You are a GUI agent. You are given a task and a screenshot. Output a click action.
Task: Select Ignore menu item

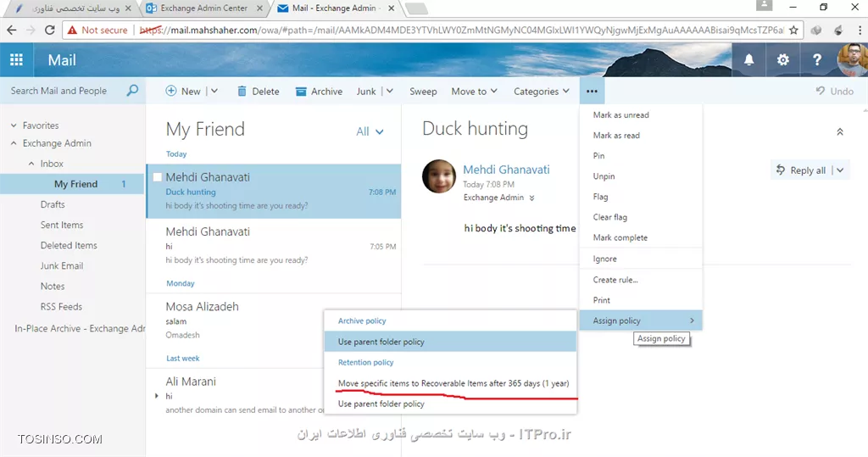[x=641, y=259]
